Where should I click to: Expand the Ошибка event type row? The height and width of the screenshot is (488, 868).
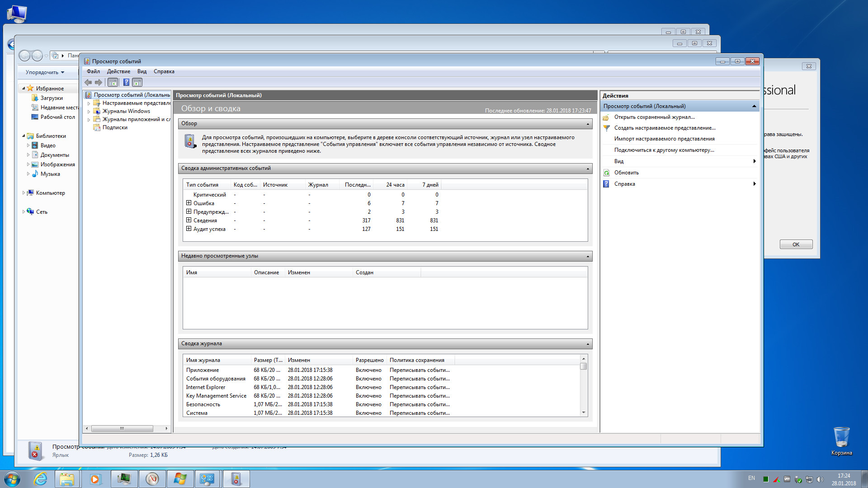point(189,203)
